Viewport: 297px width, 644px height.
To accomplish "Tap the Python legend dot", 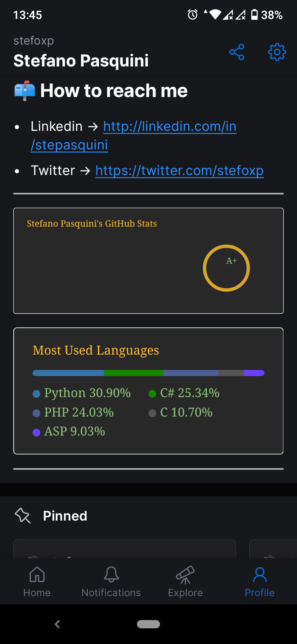I will tap(36, 393).
